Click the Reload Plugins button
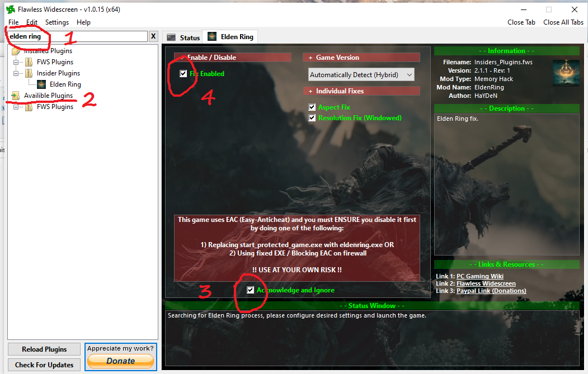 tap(44, 349)
